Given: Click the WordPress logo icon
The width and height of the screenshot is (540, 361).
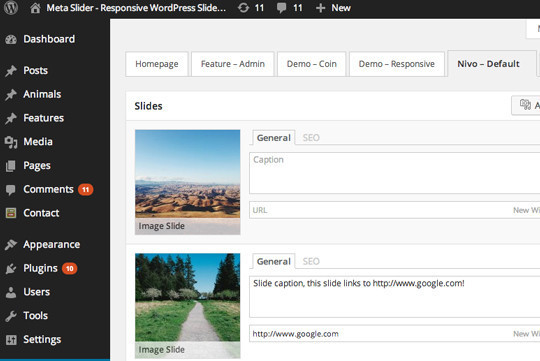Looking at the screenshot, I should coord(11,8).
